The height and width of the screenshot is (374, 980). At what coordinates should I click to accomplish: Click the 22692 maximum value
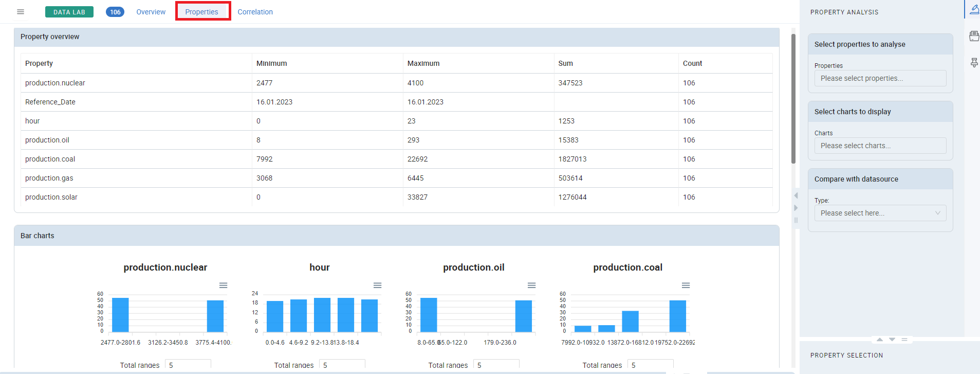click(417, 159)
